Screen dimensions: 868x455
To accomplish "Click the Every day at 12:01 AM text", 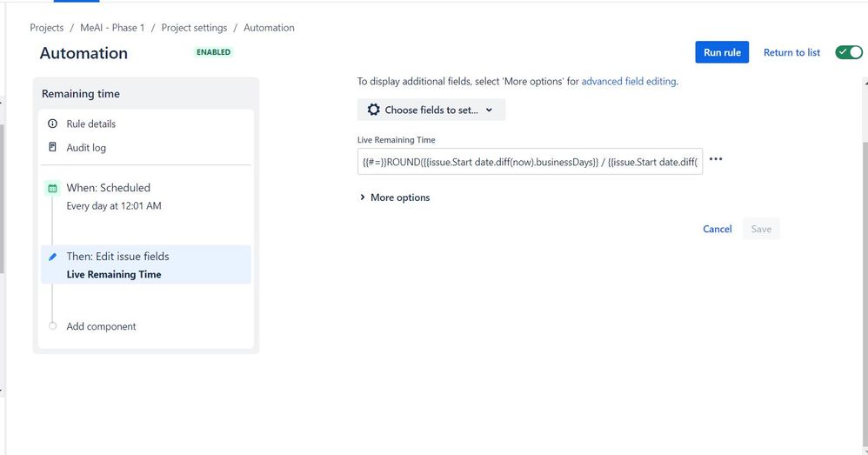I will [114, 206].
